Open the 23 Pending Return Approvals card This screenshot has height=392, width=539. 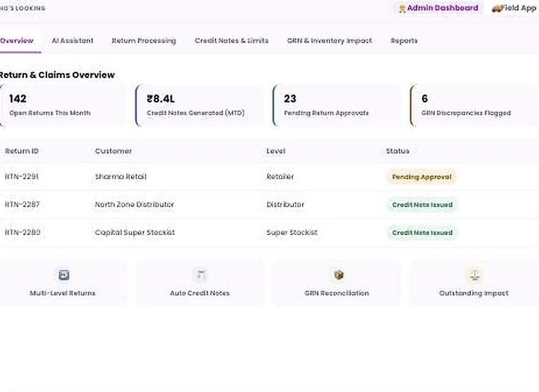(337, 105)
